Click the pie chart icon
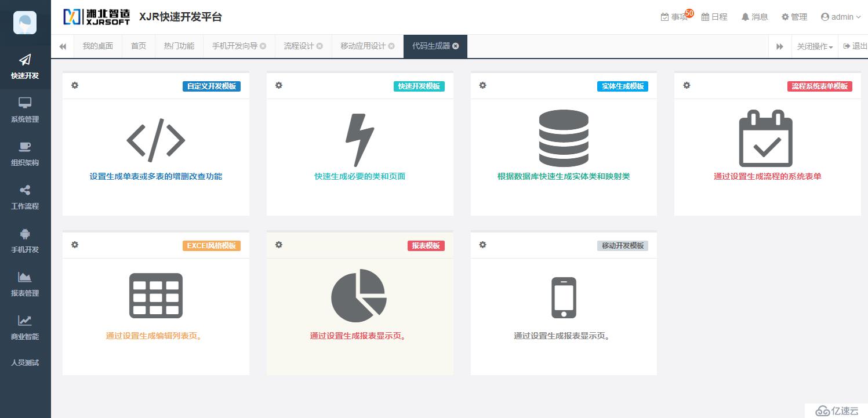This screenshot has width=868, height=418. point(359,296)
